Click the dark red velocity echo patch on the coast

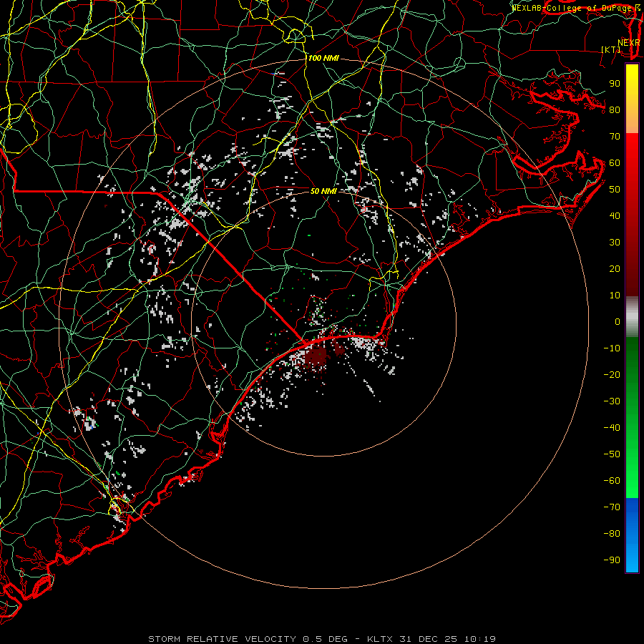[316, 355]
